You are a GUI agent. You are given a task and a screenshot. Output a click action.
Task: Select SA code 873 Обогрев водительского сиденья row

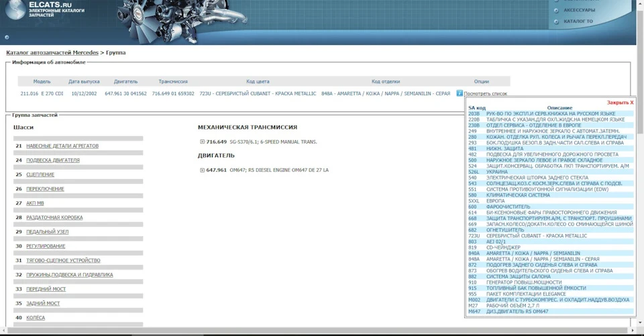pyautogui.click(x=551, y=271)
